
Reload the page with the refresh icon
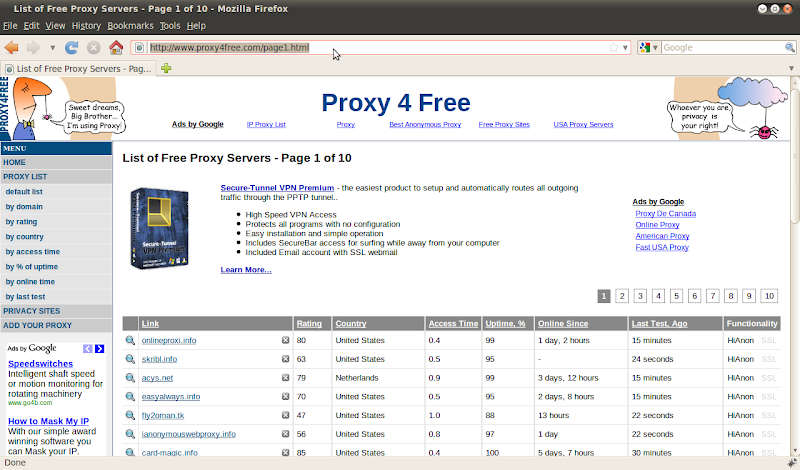pos(71,48)
